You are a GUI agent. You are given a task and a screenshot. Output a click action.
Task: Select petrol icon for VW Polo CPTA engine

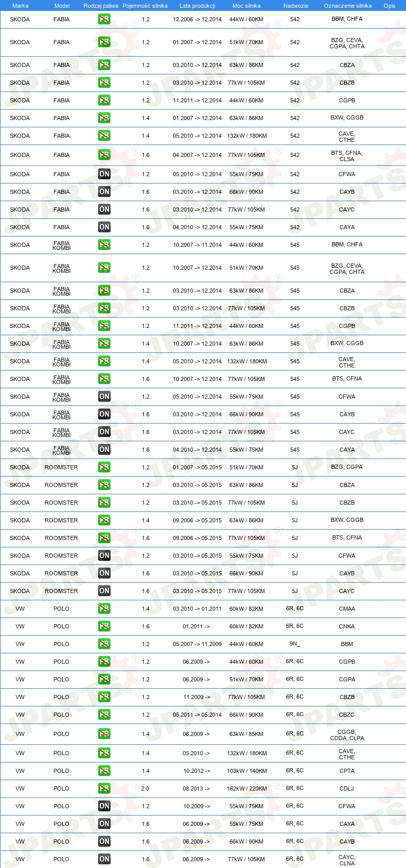pyautogui.click(x=104, y=771)
